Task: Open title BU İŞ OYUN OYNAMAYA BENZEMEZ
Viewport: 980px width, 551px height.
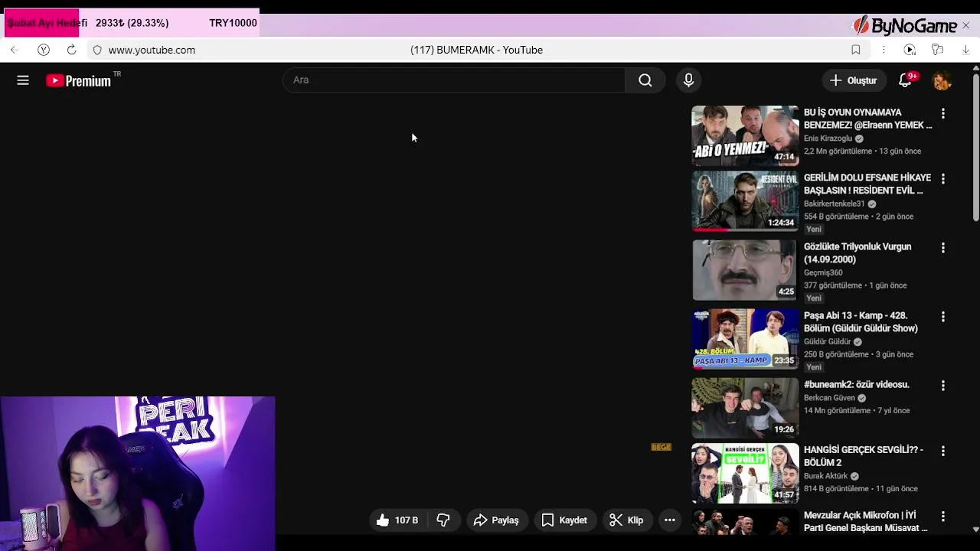Action: (867, 119)
